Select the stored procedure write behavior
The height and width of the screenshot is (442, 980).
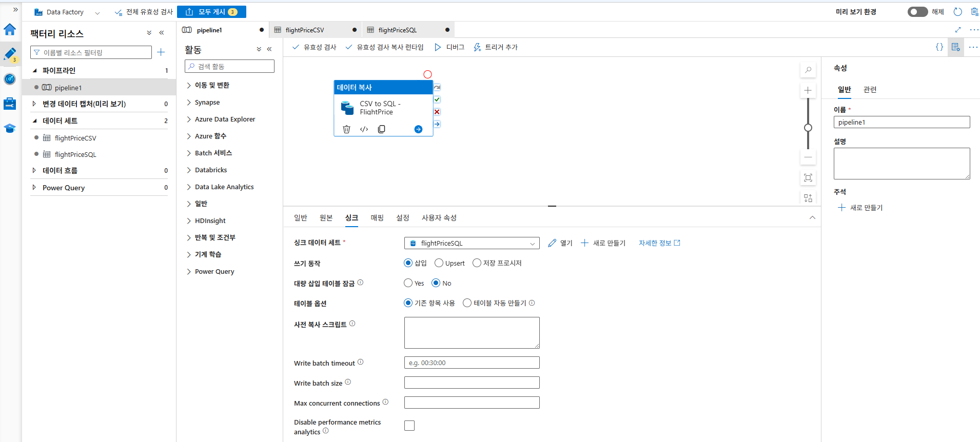477,263
